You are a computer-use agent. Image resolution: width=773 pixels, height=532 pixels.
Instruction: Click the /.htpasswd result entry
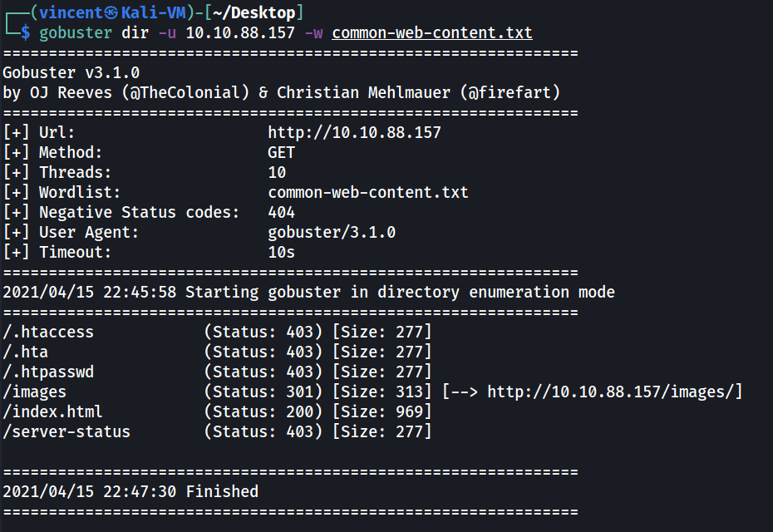point(48,372)
